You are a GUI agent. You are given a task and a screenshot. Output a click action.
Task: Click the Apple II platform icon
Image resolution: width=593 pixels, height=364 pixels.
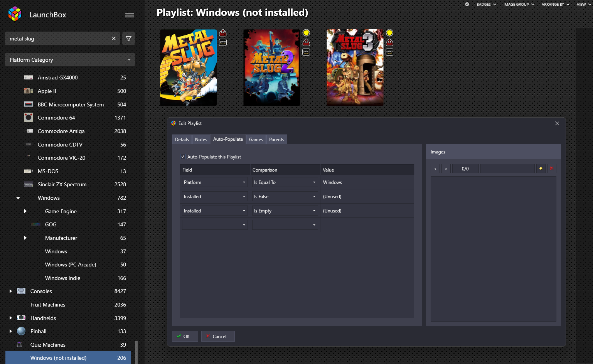[29, 91]
